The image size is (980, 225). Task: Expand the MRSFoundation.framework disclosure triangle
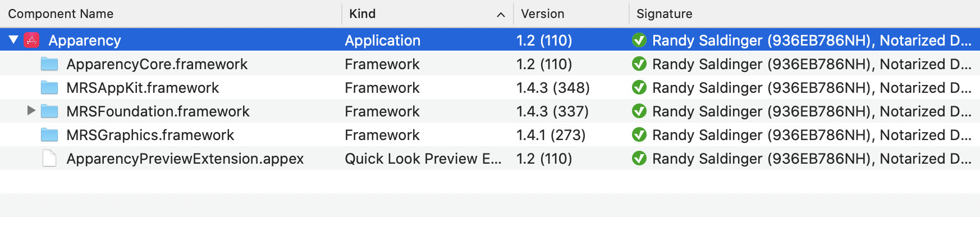(x=31, y=111)
